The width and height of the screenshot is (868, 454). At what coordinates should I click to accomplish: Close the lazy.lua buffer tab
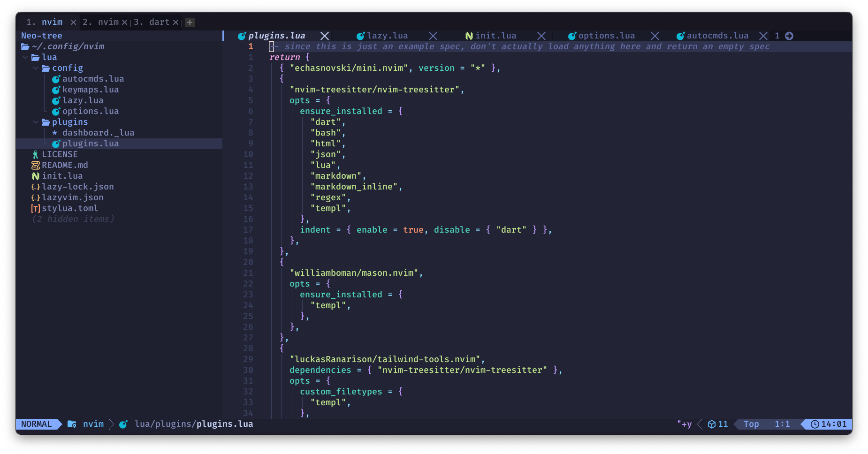[x=433, y=36]
